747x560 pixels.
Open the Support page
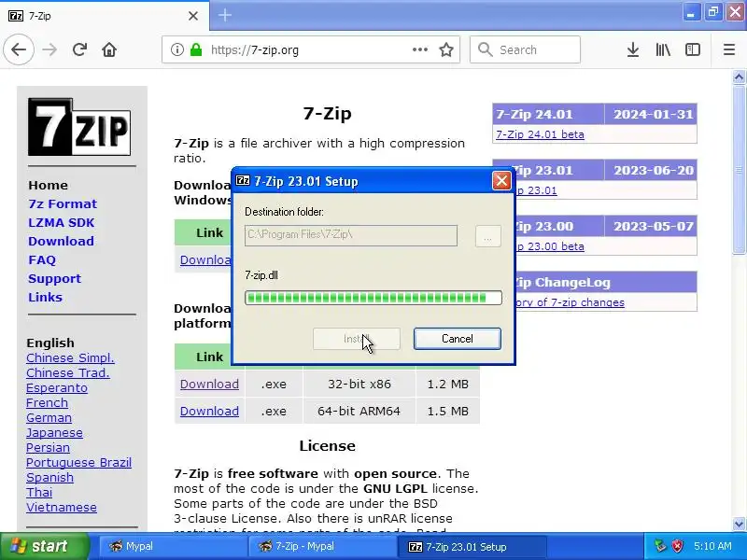(x=54, y=278)
